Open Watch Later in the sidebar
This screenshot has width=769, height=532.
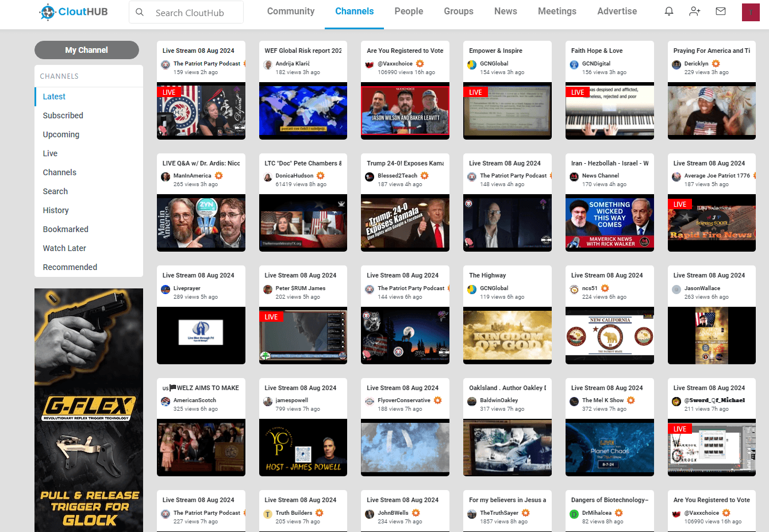point(64,248)
